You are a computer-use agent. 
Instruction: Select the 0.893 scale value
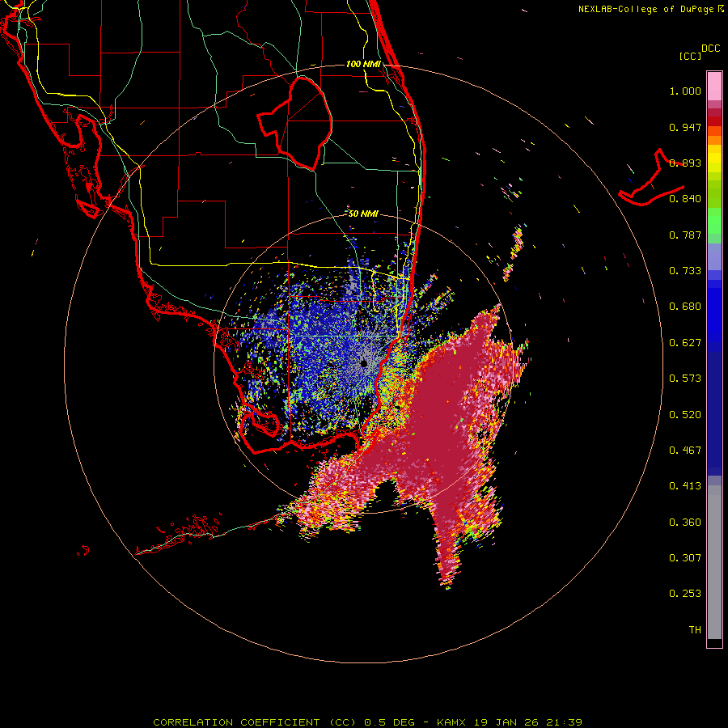[685, 163]
